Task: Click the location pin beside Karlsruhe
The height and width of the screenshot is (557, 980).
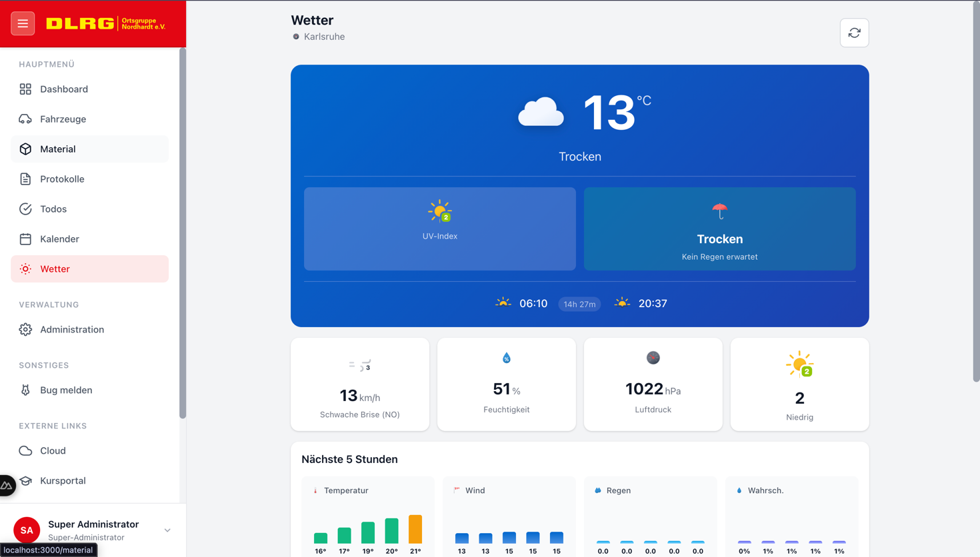Action: 296,37
